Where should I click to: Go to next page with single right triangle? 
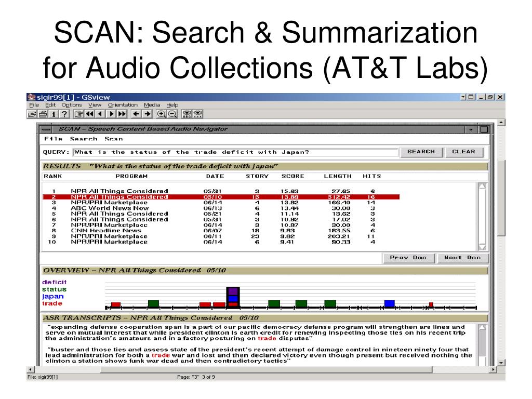coord(111,114)
